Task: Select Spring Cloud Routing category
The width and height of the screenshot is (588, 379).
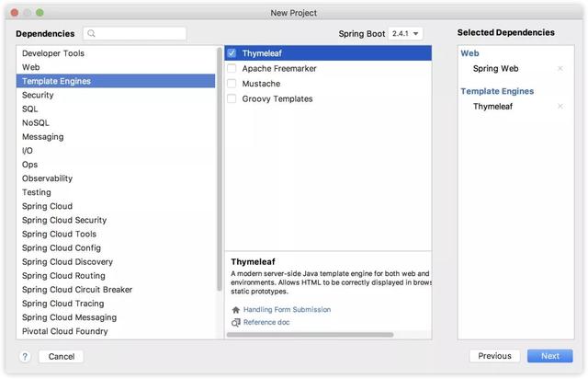Action: click(116, 276)
